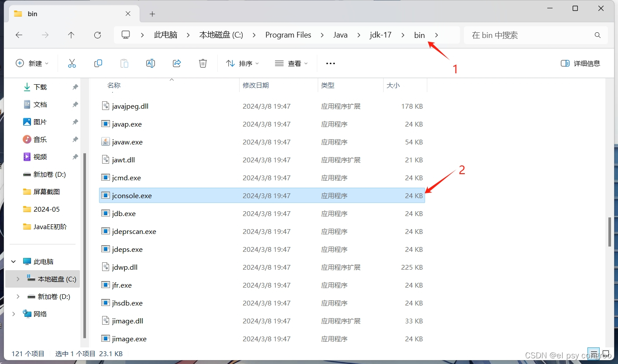The image size is (618, 364).
Task: Open the three-dots See more menu
Action: tap(330, 63)
